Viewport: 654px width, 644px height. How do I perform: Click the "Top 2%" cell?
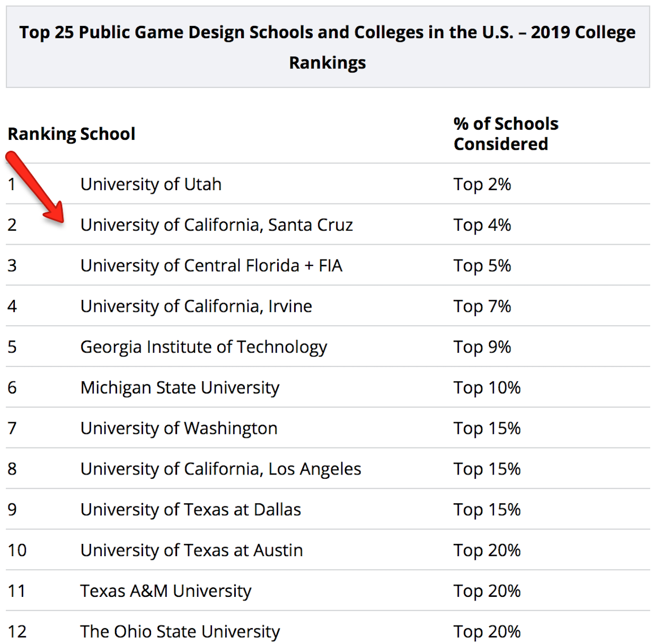pyautogui.click(x=482, y=184)
